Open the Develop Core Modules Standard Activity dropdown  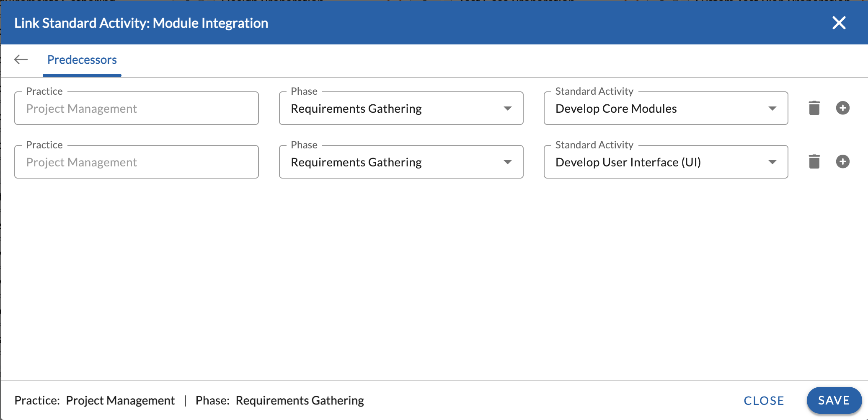(658, 109)
